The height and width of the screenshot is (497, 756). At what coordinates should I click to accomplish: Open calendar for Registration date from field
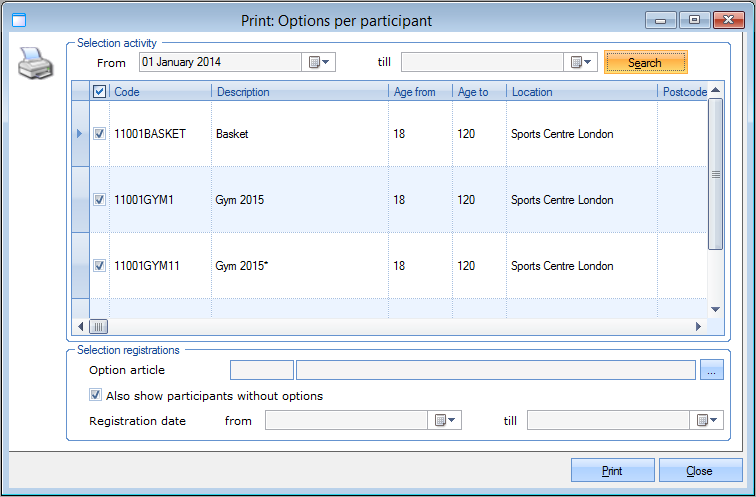(x=445, y=421)
